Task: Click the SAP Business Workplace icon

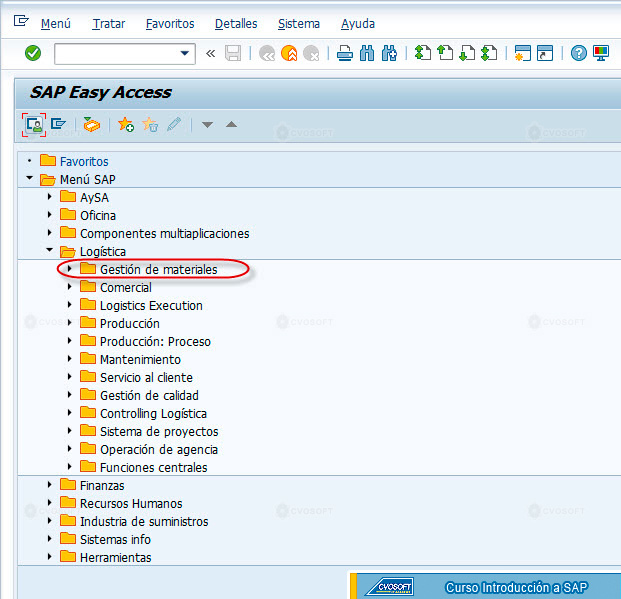Action: coord(92,124)
